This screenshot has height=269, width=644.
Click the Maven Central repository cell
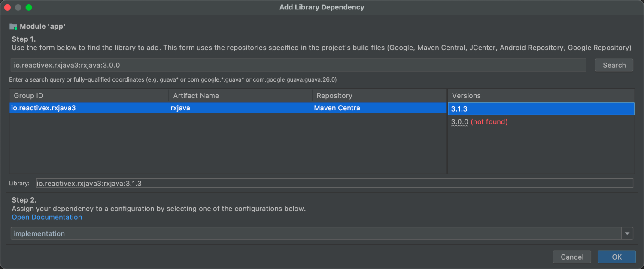(x=338, y=108)
